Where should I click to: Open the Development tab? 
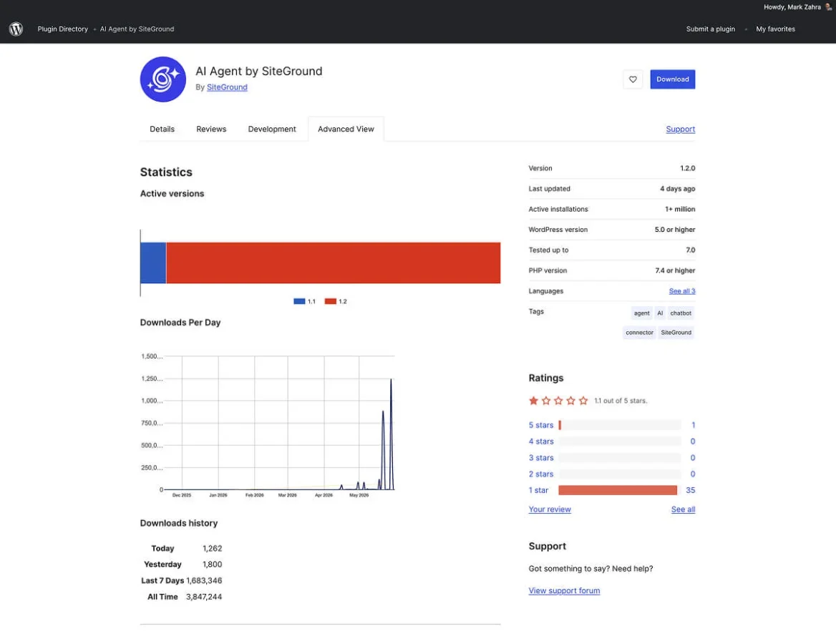click(x=272, y=129)
